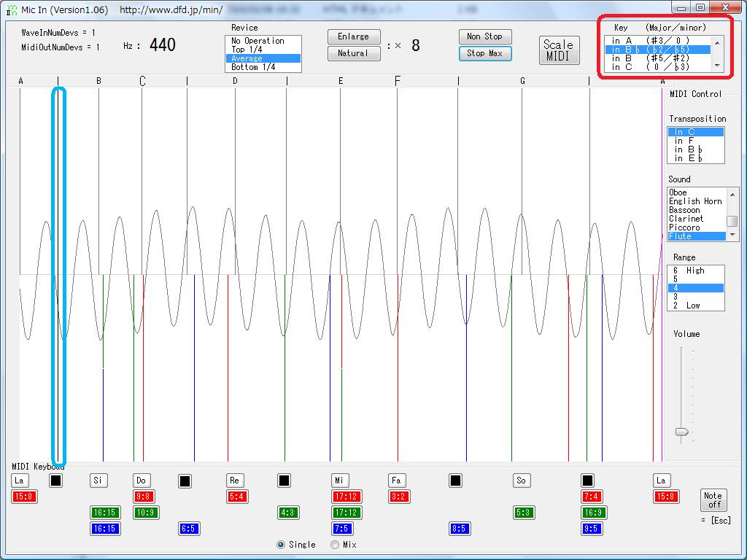Click the red 9:8 ratio button
Image resolution: width=747 pixels, height=560 pixels.
point(144,497)
